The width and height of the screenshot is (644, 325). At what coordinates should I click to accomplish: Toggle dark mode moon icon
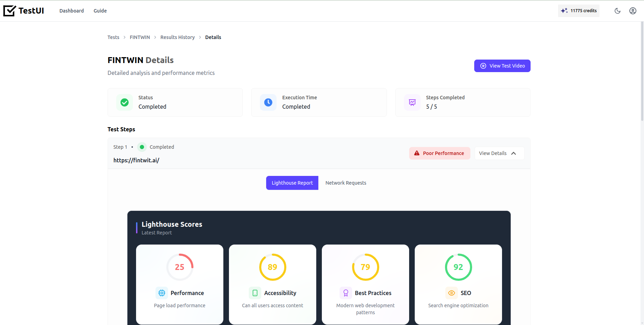pyautogui.click(x=618, y=11)
